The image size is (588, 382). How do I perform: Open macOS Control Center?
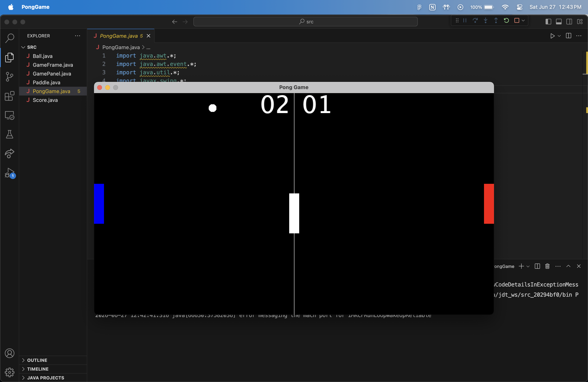[520, 7]
